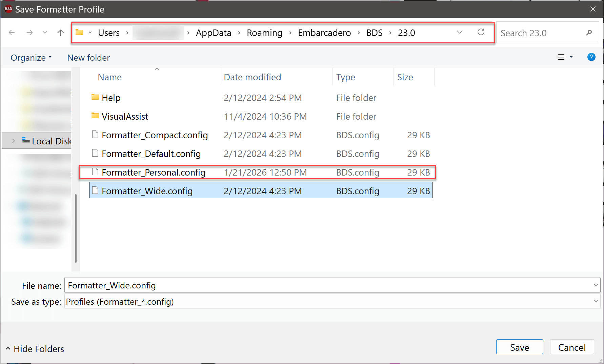
Task: Collapse panel with Hide Folders
Action: (x=35, y=349)
